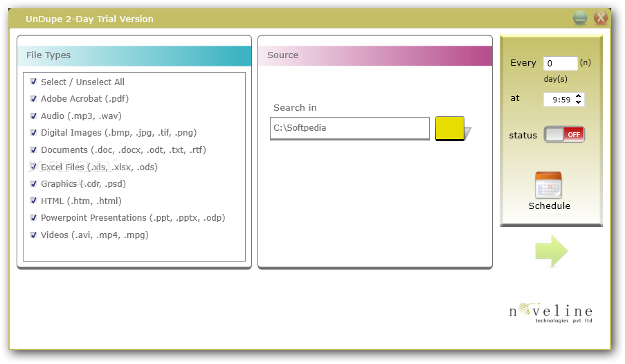The width and height of the screenshot is (625, 364).
Task: Uncheck Documents (.doc, .docx) file type
Action: pyautogui.click(x=33, y=149)
